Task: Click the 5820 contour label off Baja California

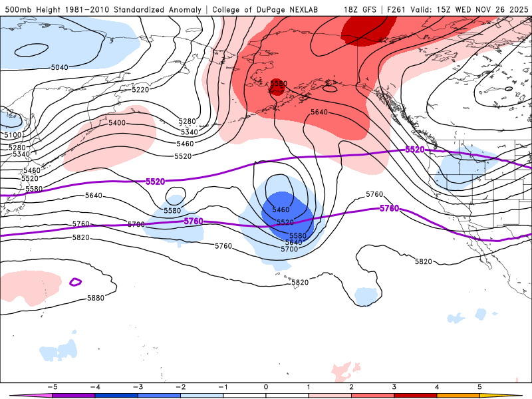Action: coord(424,261)
